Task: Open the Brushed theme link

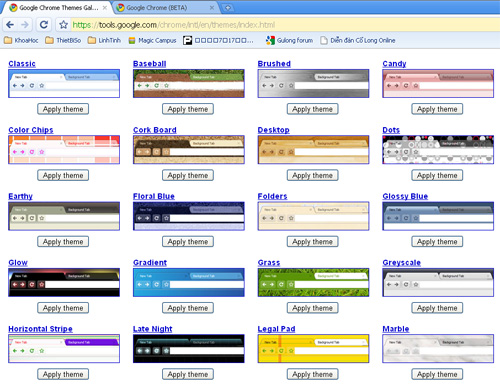Action: coord(274,64)
